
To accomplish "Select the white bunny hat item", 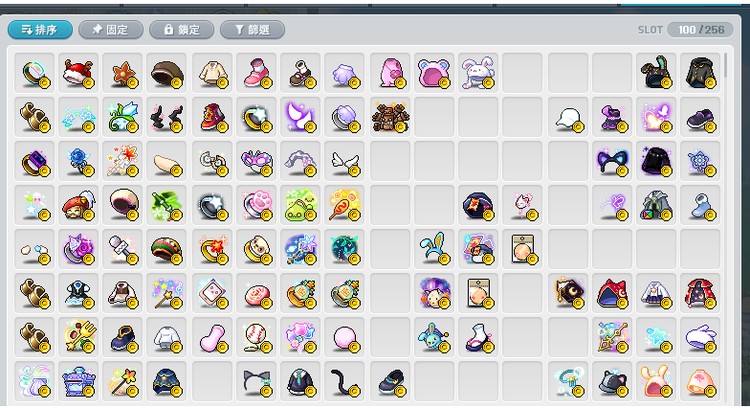I will (478, 73).
